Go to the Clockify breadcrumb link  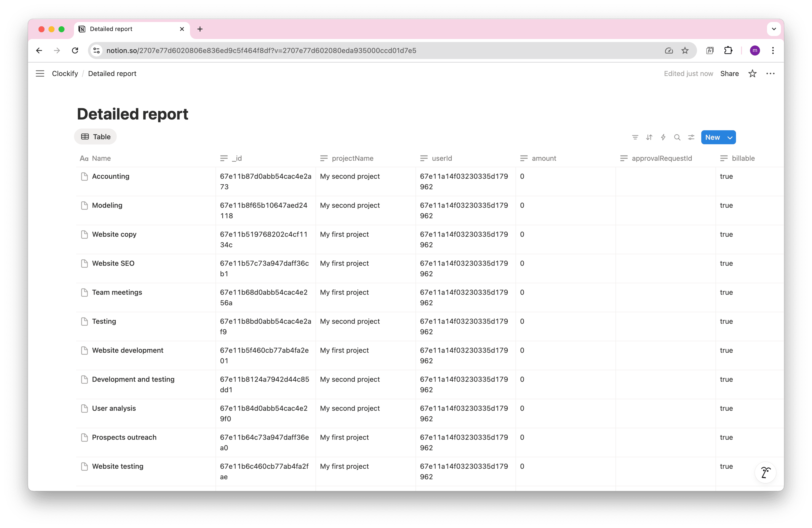click(65, 74)
